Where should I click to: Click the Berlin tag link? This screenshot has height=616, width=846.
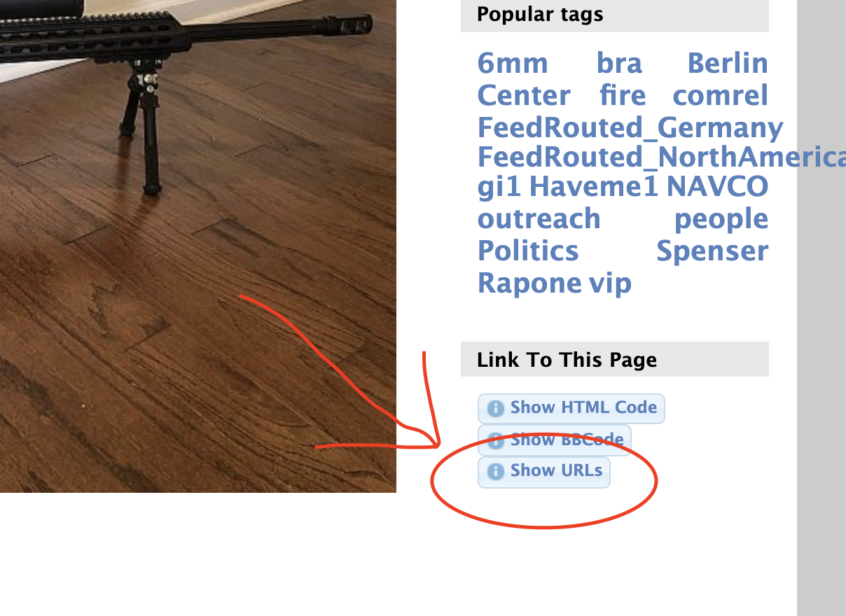click(728, 64)
